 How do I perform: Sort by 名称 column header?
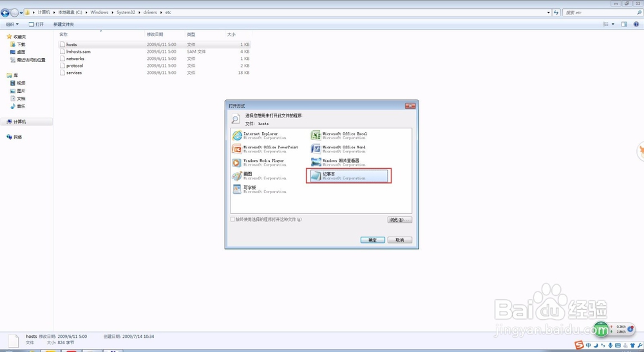63,35
